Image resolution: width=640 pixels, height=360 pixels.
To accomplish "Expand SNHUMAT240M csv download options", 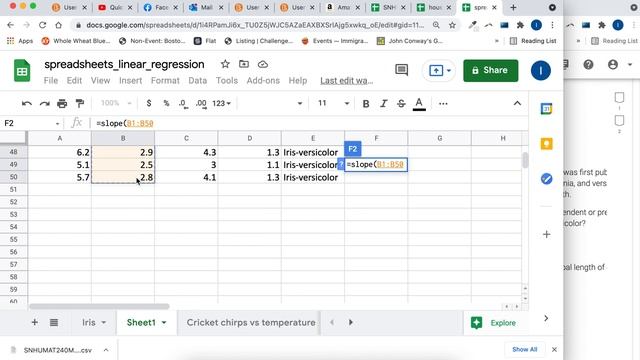I will [106, 350].
